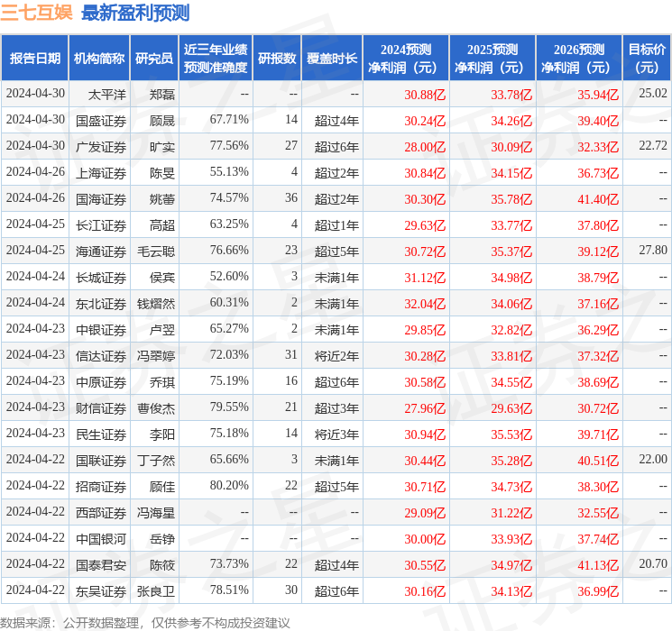This screenshot has height=631, width=672.
Task: Click the 海通证券 institution cell
Action: click(x=101, y=251)
